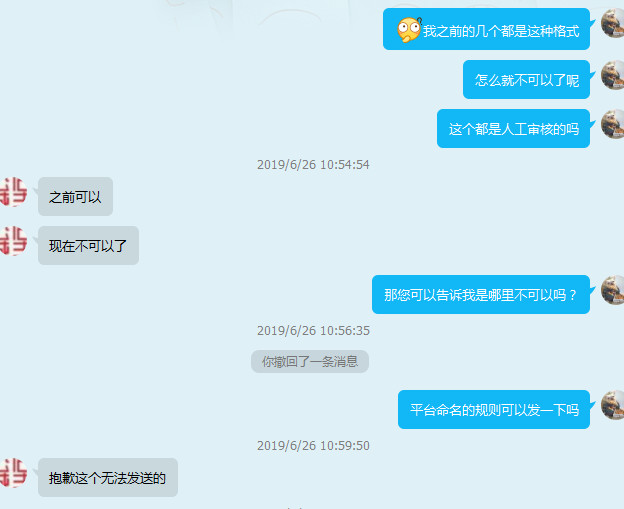Click the '你撤回了一条消息' recall notice
This screenshot has height=509, width=624.
(x=310, y=361)
